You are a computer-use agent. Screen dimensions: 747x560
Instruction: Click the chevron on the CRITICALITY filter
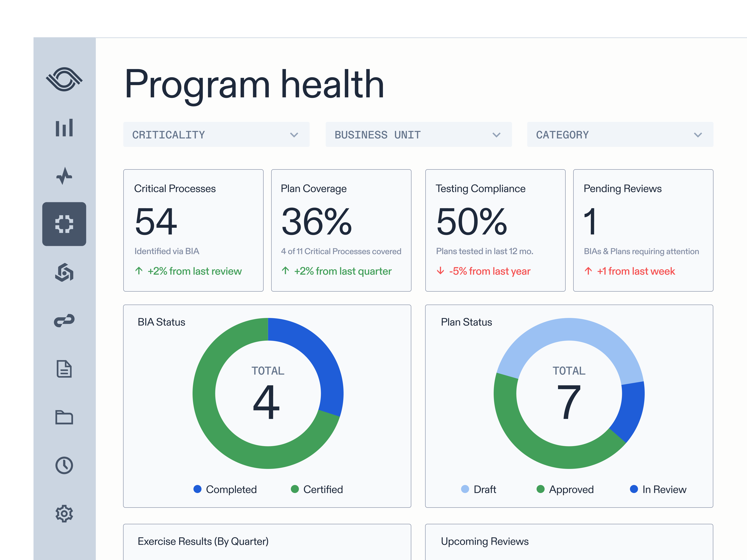(294, 135)
